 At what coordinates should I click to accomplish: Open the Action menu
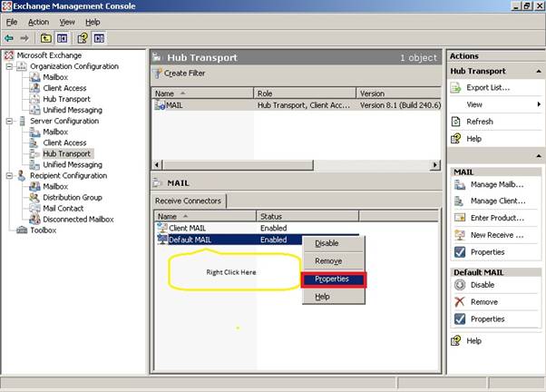tap(38, 22)
